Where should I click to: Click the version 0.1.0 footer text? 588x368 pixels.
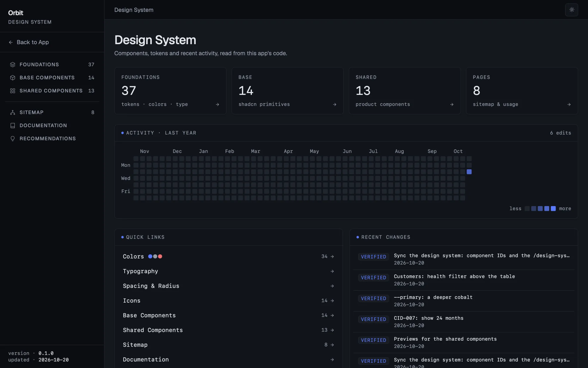coord(31,353)
